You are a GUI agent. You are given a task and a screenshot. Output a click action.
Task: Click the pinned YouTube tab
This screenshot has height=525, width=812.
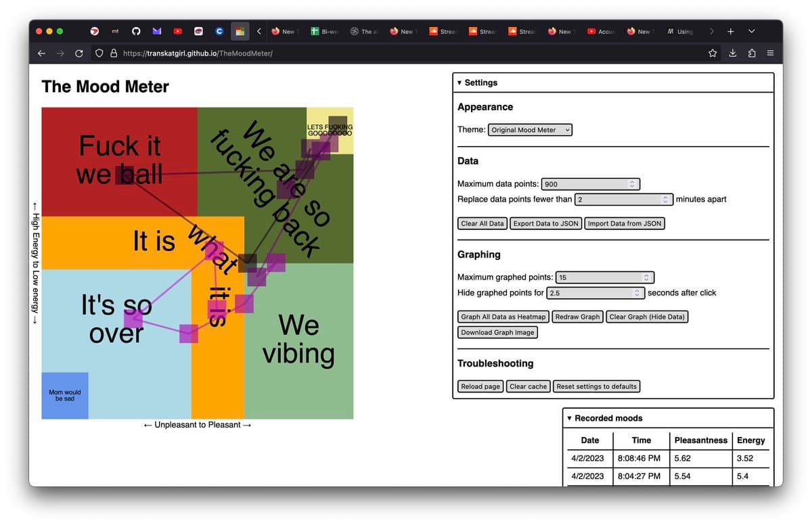(177, 32)
